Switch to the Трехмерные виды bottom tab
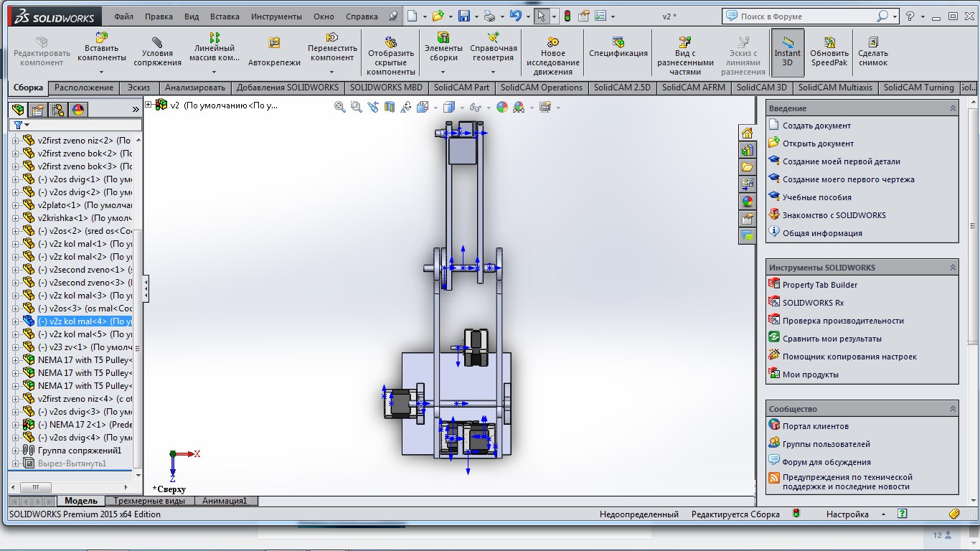The width and height of the screenshot is (980, 551). click(149, 501)
